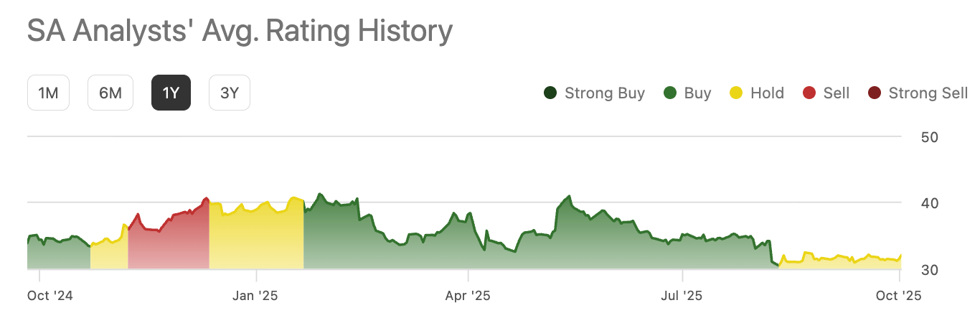Viewport: 980px width, 313px height.
Task: Click the active 1Y range button
Action: 171,93
